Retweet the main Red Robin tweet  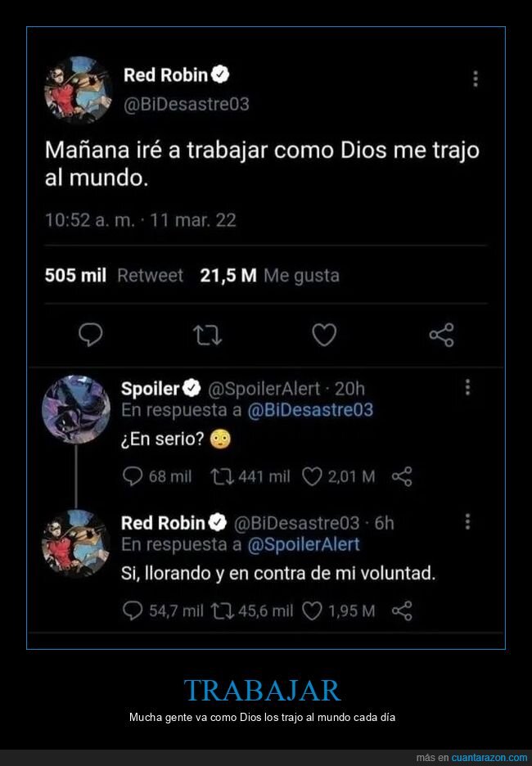pyautogui.click(x=208, y=336)
